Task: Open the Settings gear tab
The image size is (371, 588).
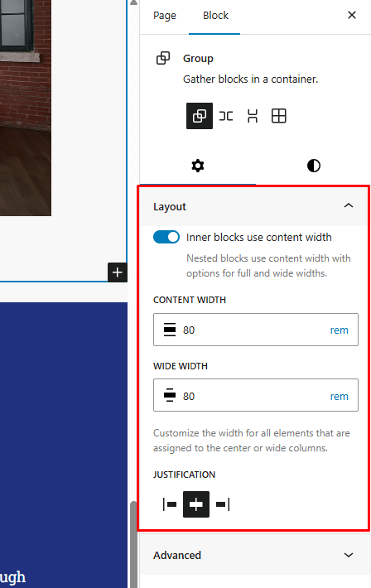Action: point(198,166)
